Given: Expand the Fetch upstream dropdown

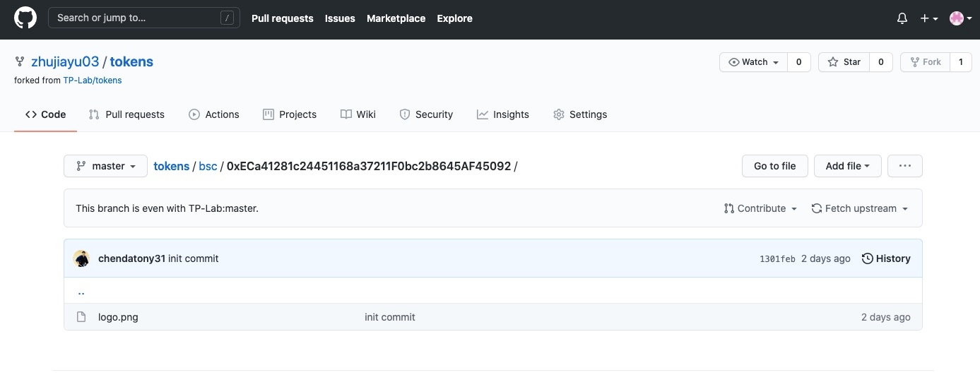Looking at the screenshot, I should pos(859,208).
